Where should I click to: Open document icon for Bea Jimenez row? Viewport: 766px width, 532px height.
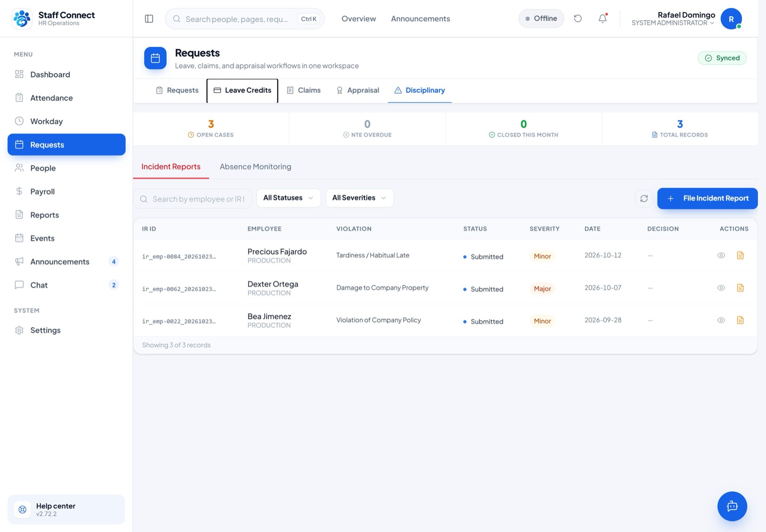point(740,320)
